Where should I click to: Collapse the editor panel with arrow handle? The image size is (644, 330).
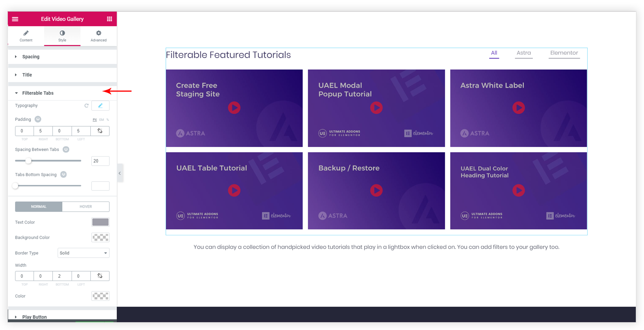(120, 173)
